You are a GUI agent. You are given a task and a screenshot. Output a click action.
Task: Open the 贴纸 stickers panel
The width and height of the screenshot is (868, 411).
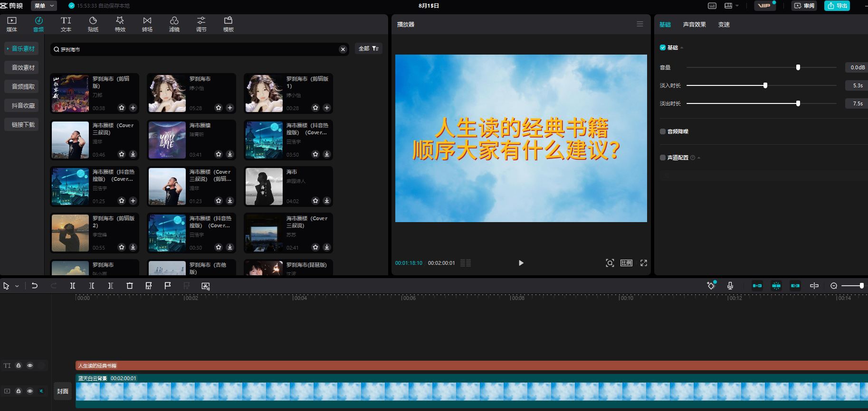[x=93, y=24]
